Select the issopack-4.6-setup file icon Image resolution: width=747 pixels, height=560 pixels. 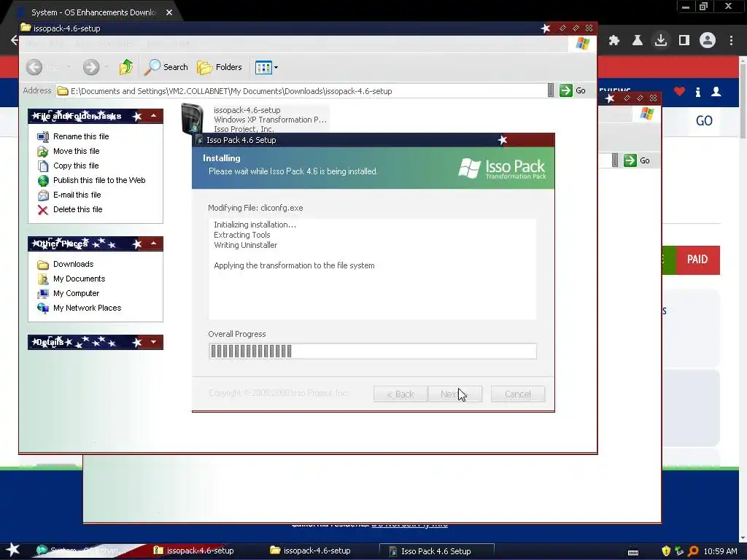click(193, 118)
